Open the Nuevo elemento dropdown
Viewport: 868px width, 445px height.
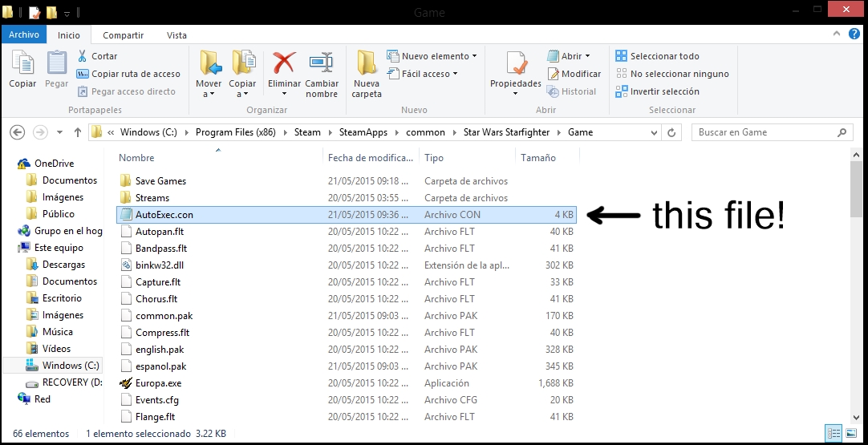pos(432,56)
